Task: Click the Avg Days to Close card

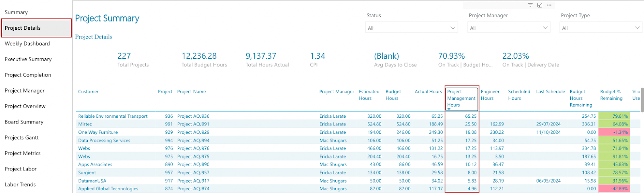Action: [x=395, y=60]
